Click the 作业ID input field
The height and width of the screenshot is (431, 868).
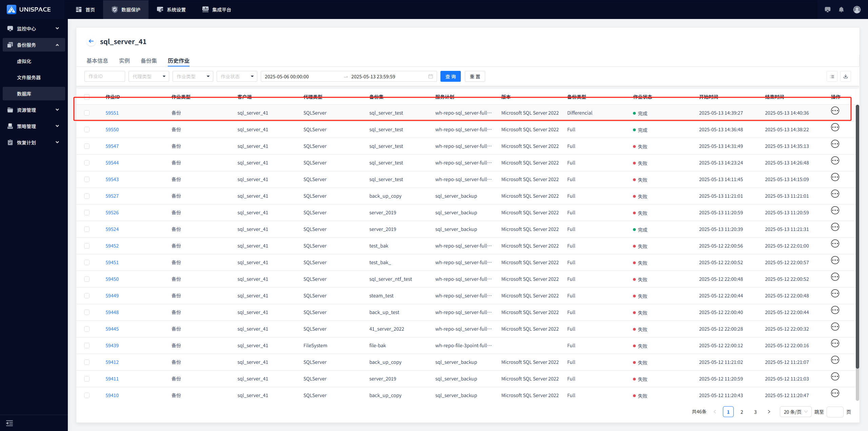(104, 76)
